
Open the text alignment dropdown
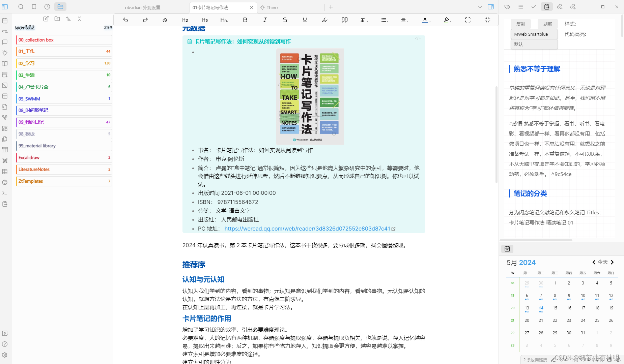tap(404, 20)
